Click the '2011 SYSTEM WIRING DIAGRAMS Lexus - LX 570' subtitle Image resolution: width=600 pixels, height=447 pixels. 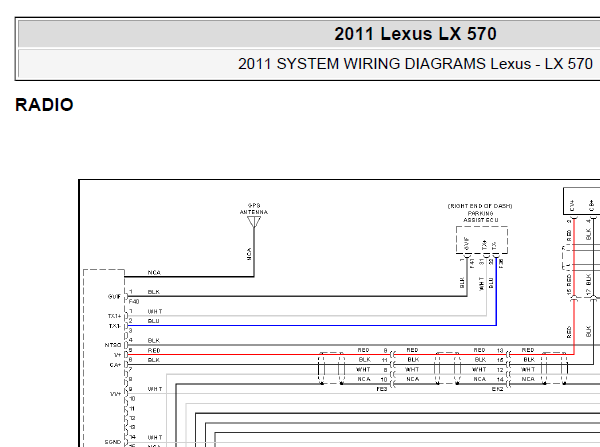[415, 64]
